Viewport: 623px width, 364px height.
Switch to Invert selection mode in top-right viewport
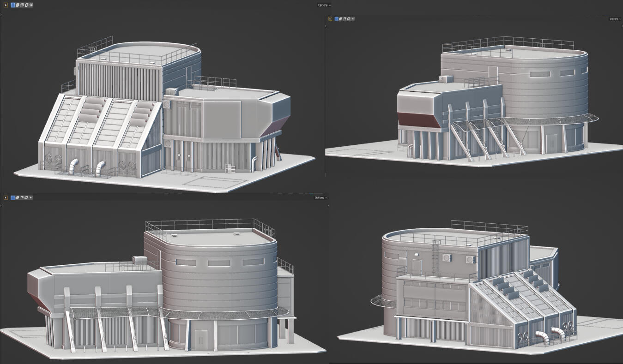pos(349,19)
